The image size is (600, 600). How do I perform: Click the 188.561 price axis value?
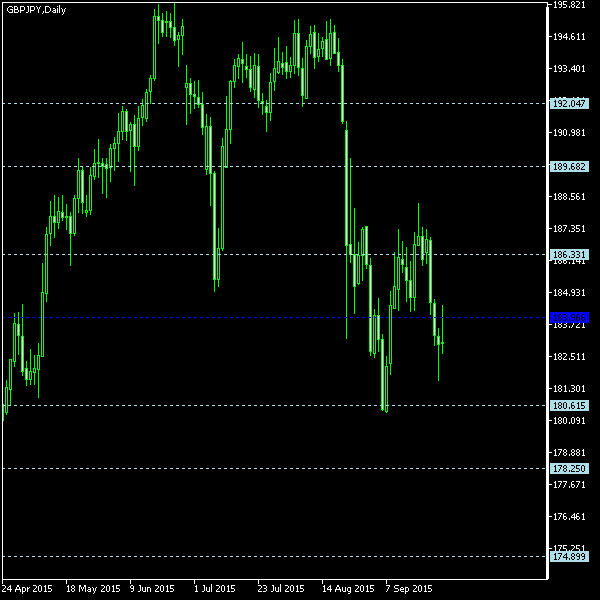pos(569,197)
